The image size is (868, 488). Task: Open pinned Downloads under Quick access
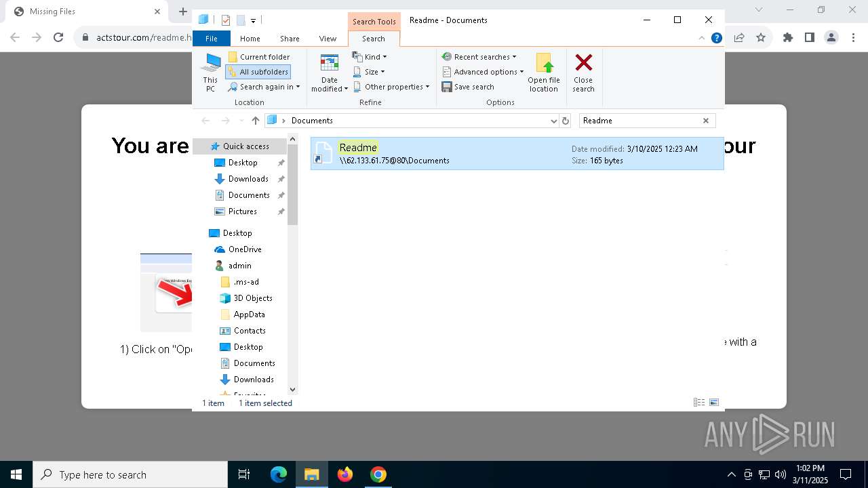point(248,179)
